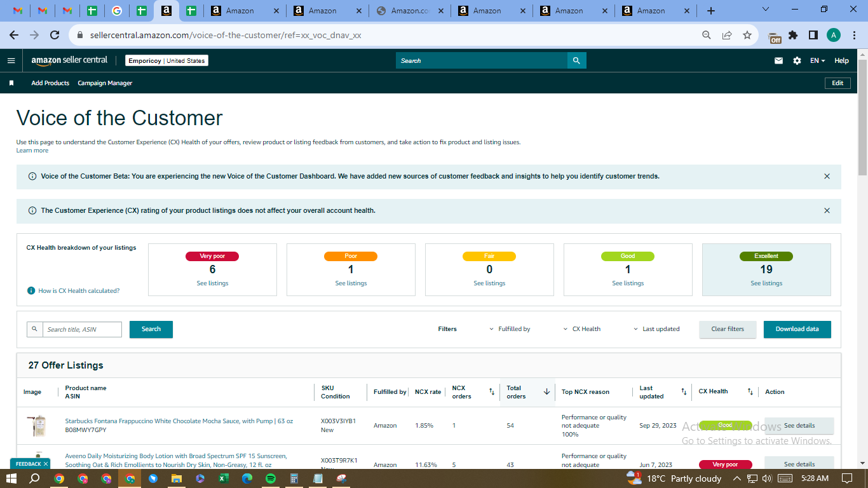See details for the Starbucks Fontana listing
This screenshot has width=868, height=488.
799,426
